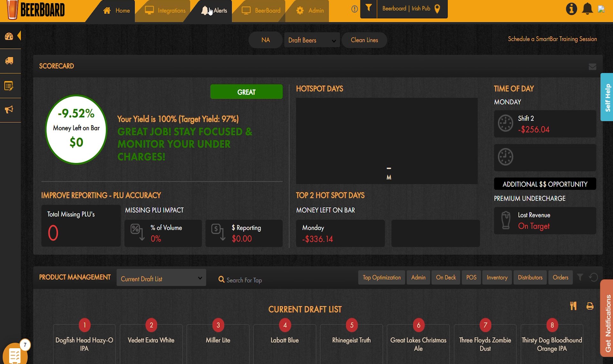Click the filter funnel beside location name
This screenshot has height=364, width=613.
click(x=368, y=8)
